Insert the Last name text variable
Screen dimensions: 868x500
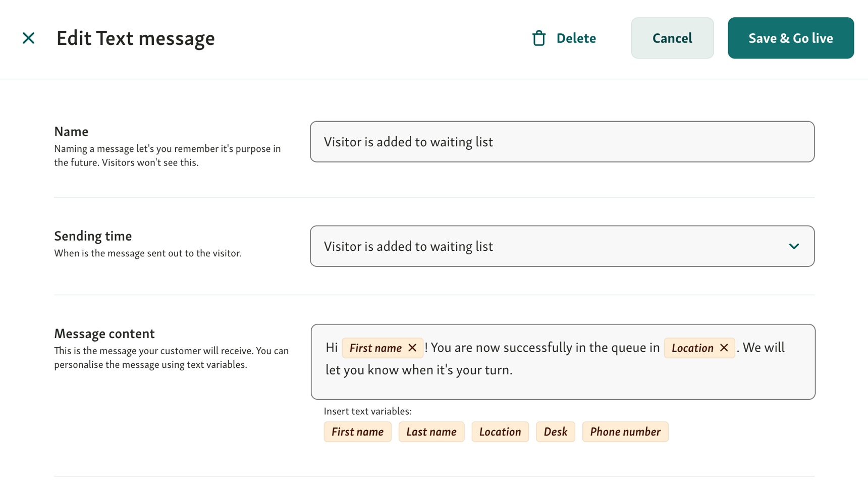(x=431, y=431)
